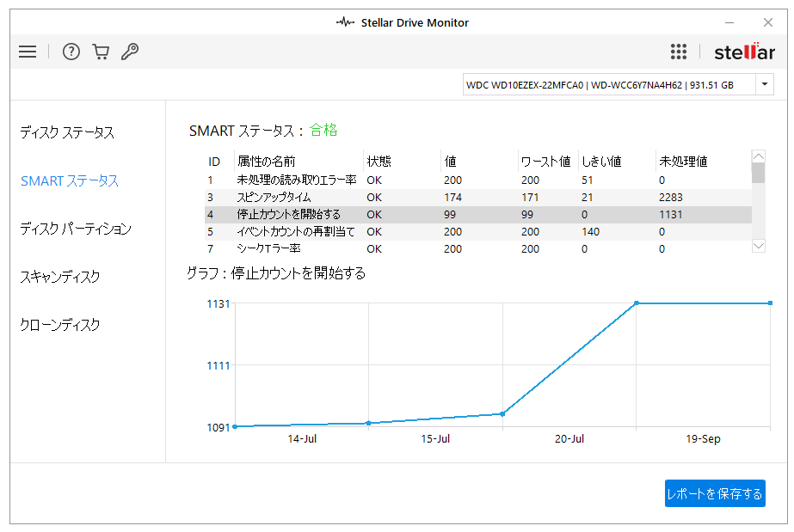Click the graph data point at 1131 peak

637,303
